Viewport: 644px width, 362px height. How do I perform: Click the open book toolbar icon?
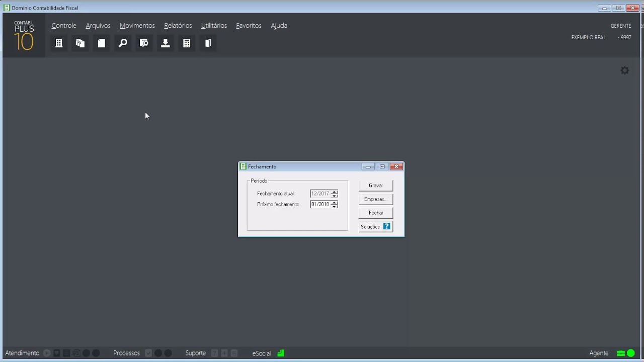coord(208,43)
